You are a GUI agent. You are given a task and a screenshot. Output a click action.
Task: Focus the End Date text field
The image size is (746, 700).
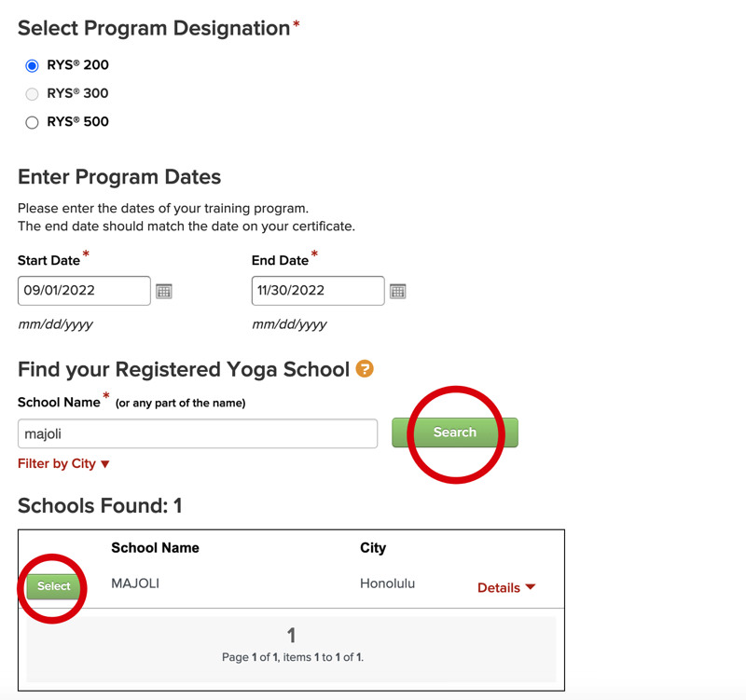click(317, 291)
